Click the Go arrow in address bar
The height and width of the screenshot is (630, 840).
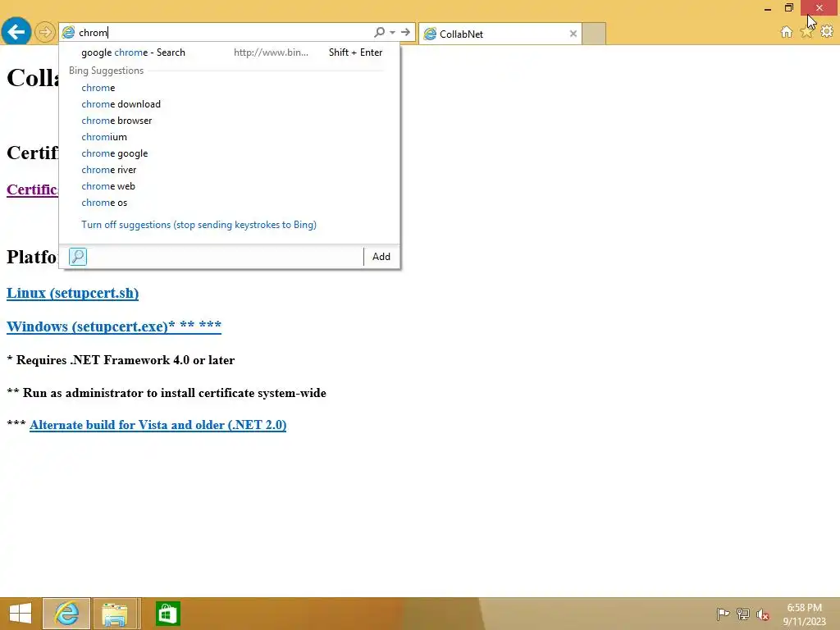pyautogui.click(x=405, y=32)
